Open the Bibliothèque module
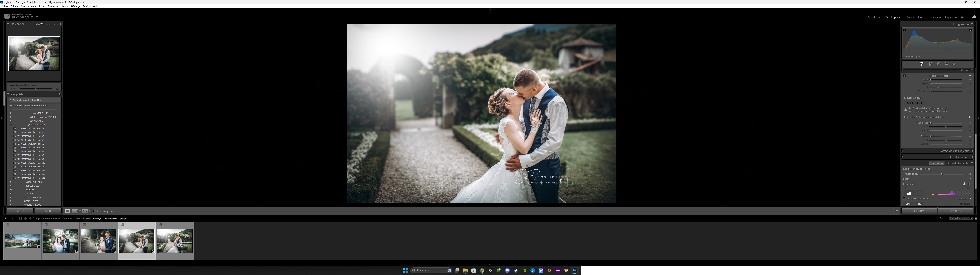This screenshot has height=275, width=980. (874, 17)
